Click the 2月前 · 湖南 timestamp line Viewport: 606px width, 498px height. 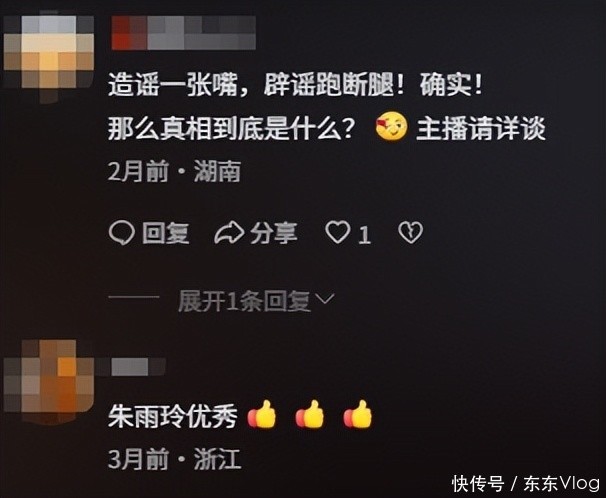tap(174, 171)
